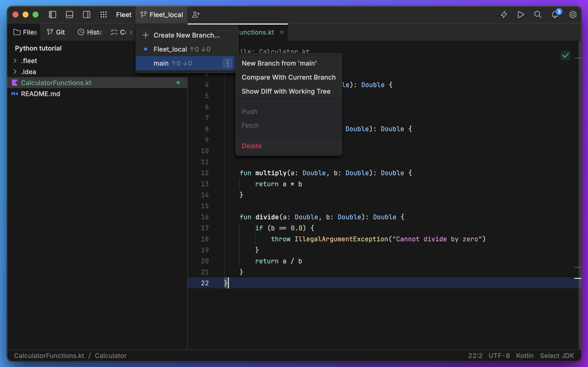Switch to the History tab
This screenshot has width=588, height=367.
coord(90,32)
